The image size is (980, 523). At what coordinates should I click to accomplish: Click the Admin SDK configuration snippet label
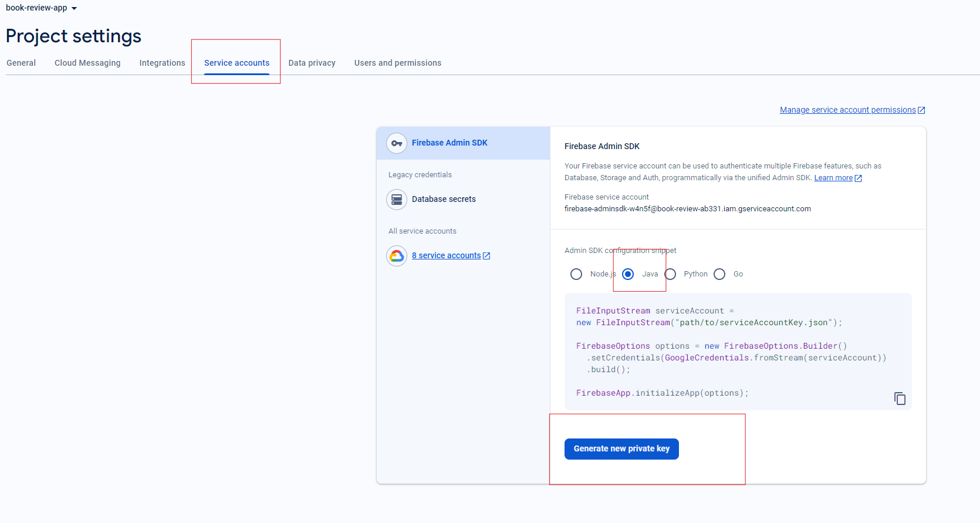click(x=620, y=251)
